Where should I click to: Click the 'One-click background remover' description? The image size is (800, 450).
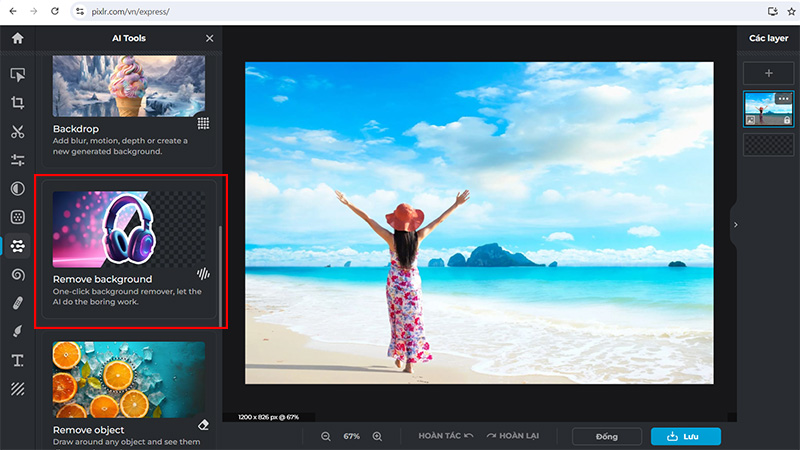pyautogui.click(x=127, y=296)
